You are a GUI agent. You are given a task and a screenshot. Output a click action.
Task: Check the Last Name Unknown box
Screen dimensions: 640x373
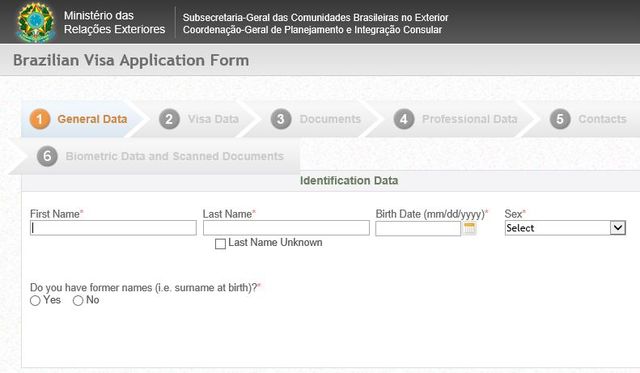coord(220,244)
